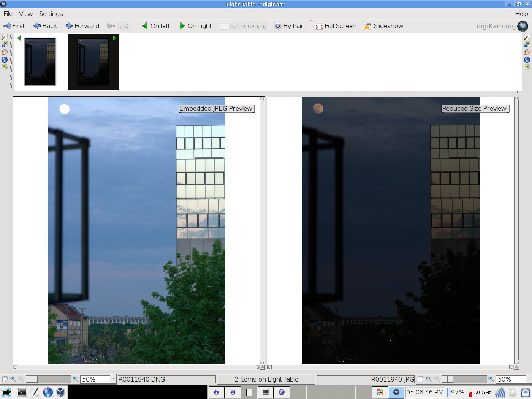Open Geolocation globe tab in left sidebar
532x399 pixels.
click(x=5, y=60)
